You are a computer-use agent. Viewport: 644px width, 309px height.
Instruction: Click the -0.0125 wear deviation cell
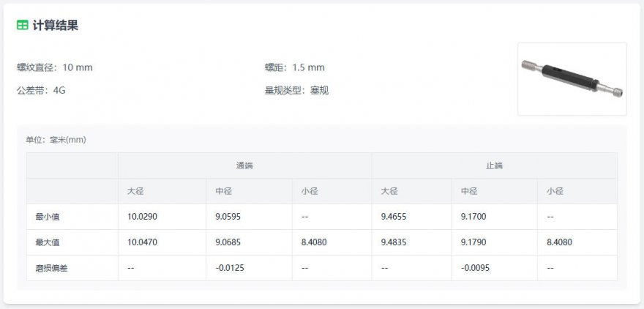point(230,268)
